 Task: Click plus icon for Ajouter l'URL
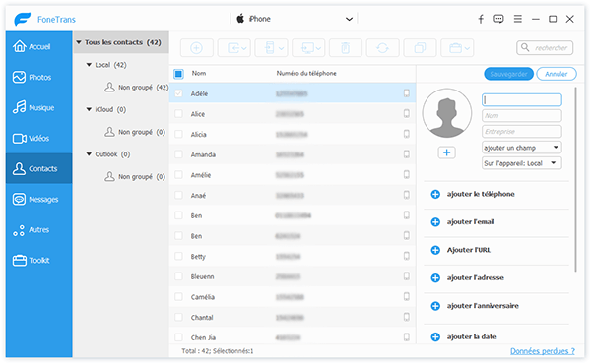pos(435,250)
